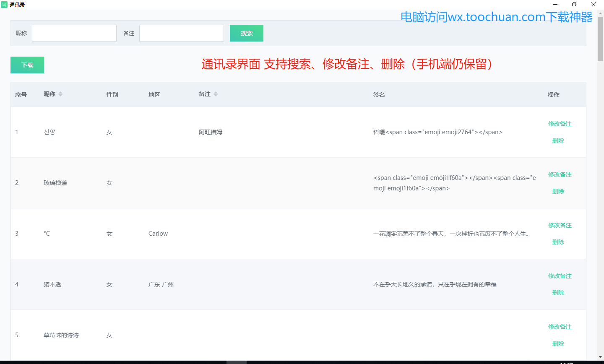Select signature cell starting 哲嘎<span

438,132
